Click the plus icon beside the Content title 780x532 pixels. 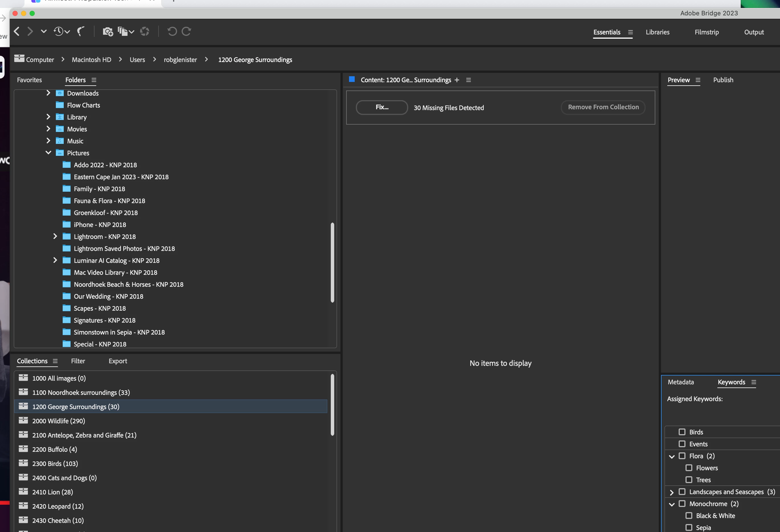click(457, 80)
